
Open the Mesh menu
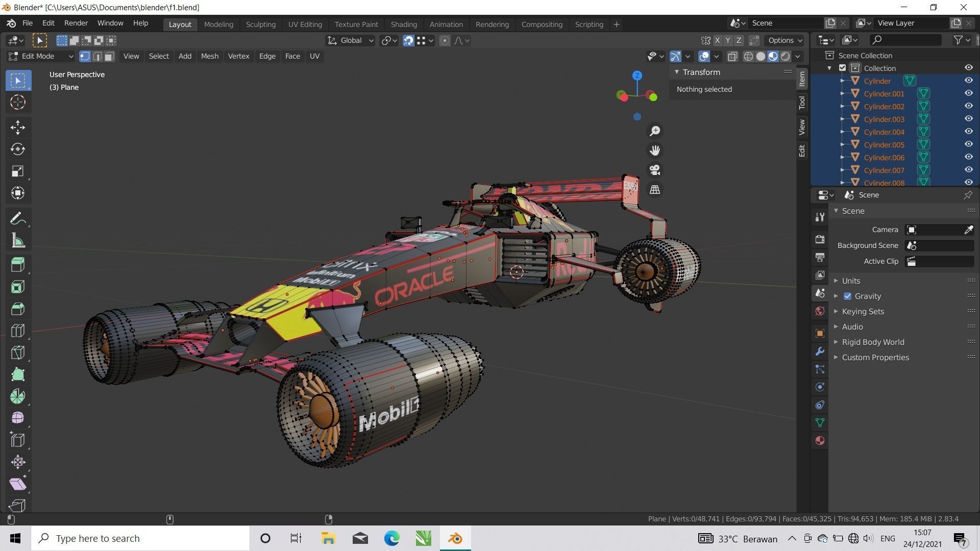[209, 56]
